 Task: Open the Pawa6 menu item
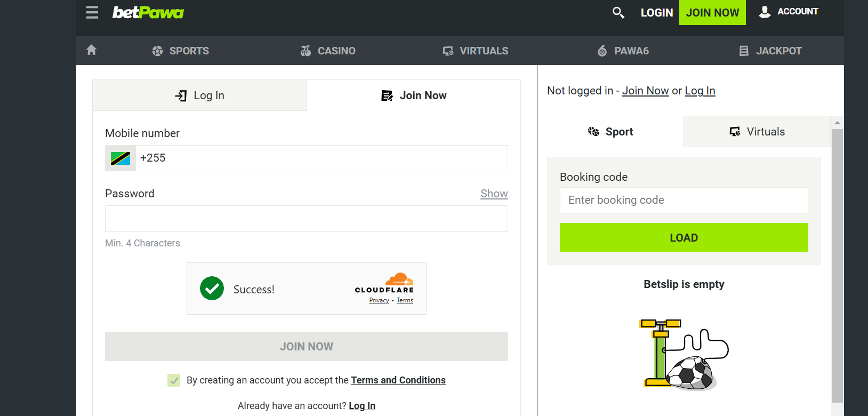(623, 51)
